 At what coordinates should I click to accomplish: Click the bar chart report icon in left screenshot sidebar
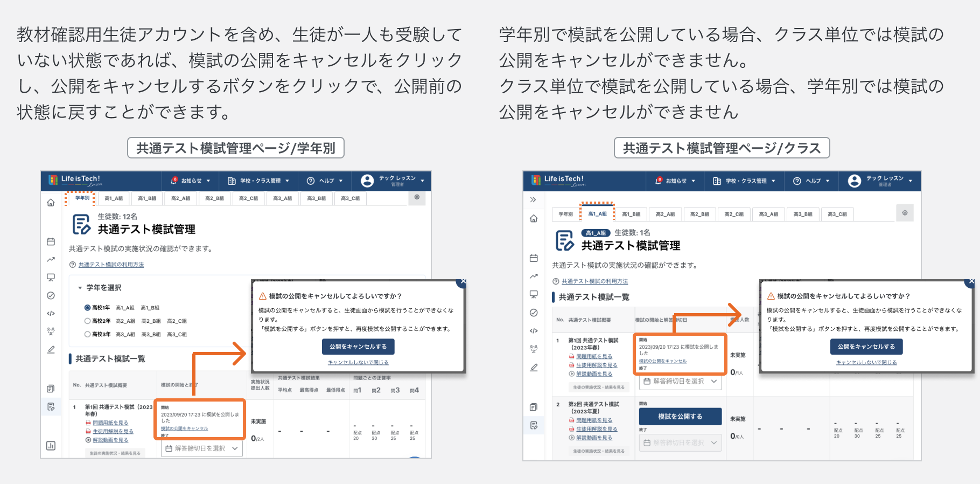tap(51, 446)
